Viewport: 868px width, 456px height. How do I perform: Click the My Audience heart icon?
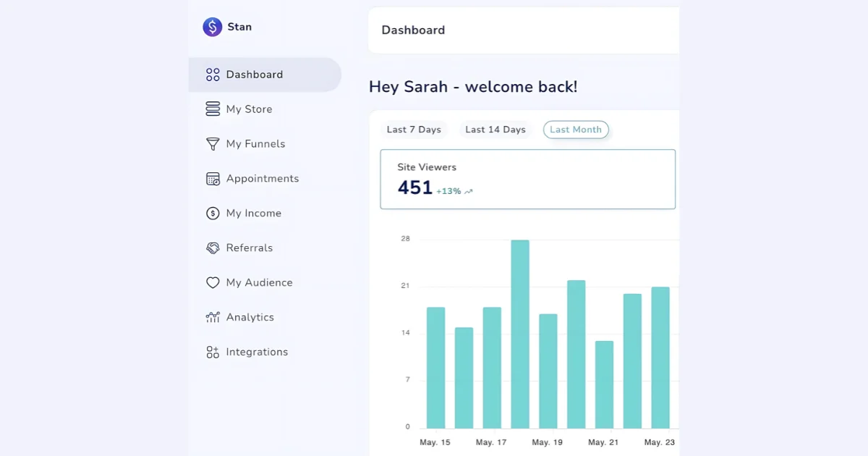[213, 283]
